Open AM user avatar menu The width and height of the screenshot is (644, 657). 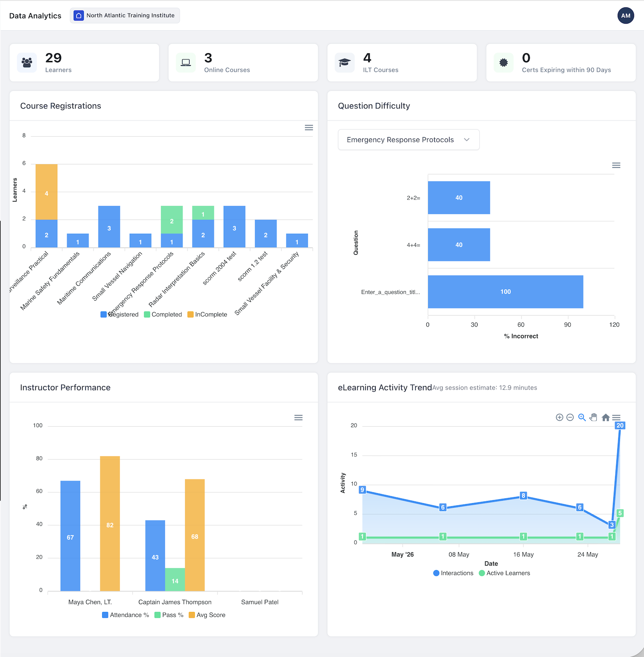coord(626,16)
